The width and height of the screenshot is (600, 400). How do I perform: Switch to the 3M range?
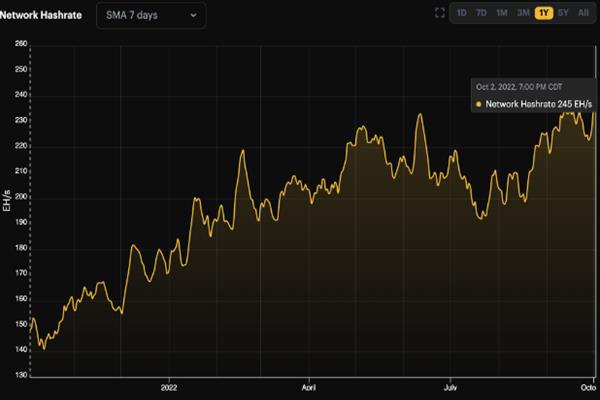[523, 13]
